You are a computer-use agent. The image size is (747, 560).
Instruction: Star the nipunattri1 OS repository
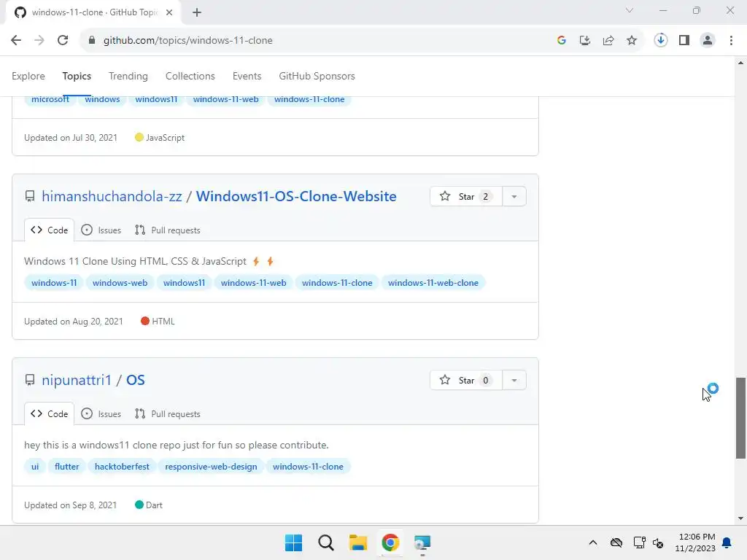tap(466, 381)
